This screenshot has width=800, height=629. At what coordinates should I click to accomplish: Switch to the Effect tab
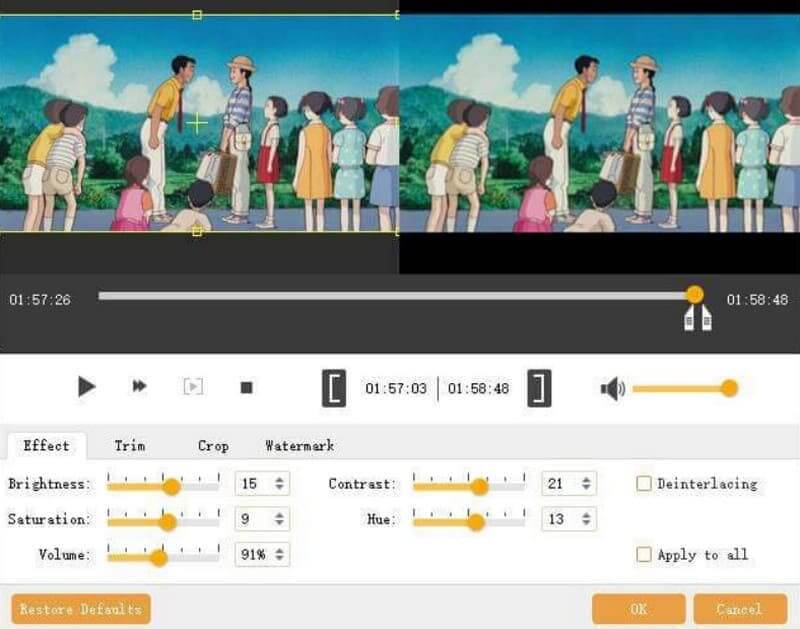(x=46, y=445)
